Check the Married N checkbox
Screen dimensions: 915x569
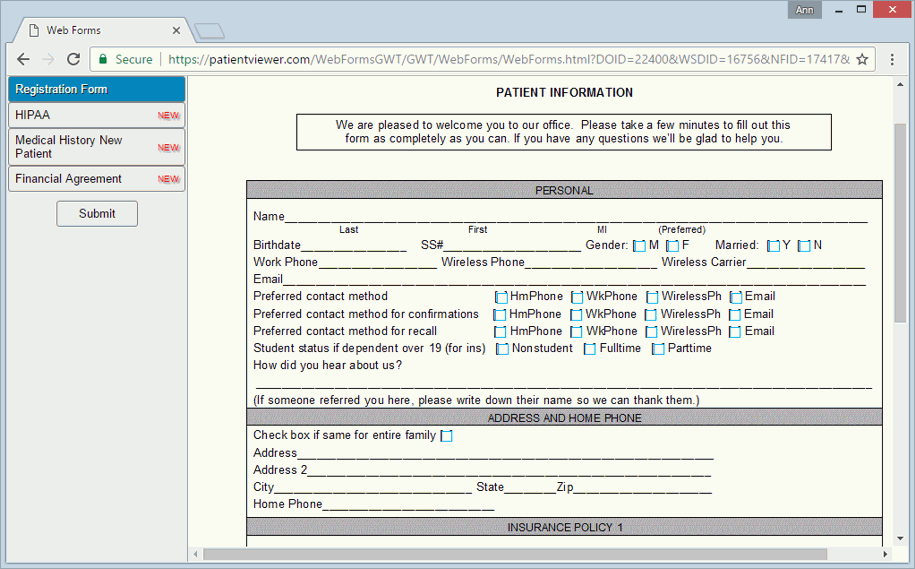[804, 246]
